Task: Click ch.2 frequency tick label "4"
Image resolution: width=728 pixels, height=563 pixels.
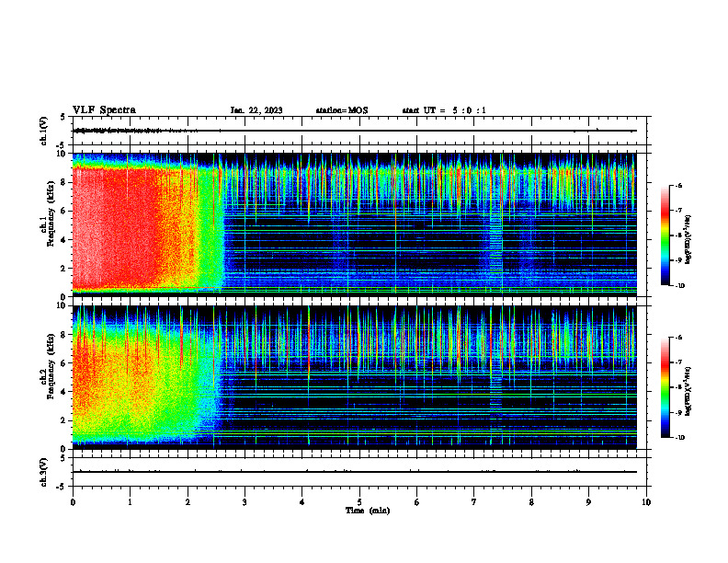Action: 64,392
